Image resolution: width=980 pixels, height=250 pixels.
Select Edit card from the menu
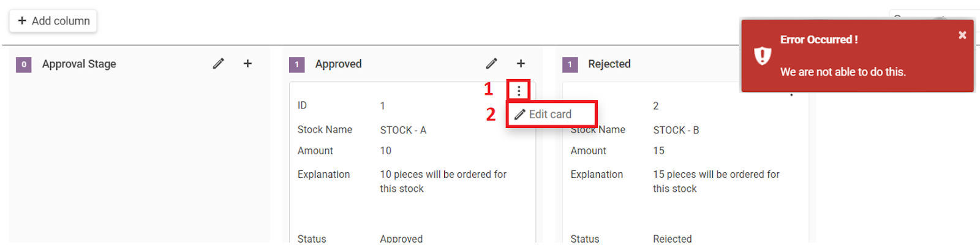(x=551, y=114)
